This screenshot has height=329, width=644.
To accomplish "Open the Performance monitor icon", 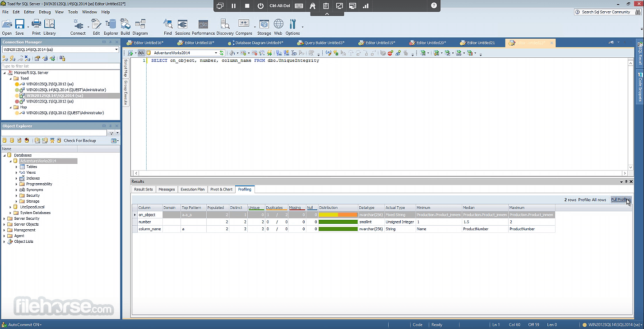I will (204, 27).
